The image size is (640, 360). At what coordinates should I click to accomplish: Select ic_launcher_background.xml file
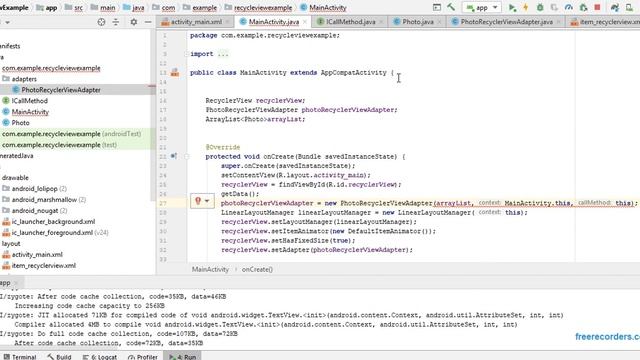coord(49,222)
